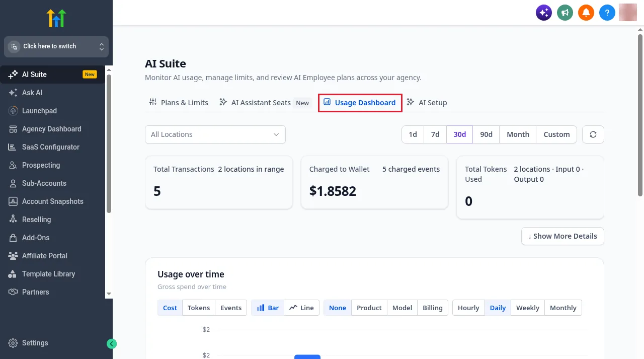This screenshot has height=359, width=644.
Task: Click the AI Setup sparkle icon
Action: pyautogui.click(x=411, y=102)
